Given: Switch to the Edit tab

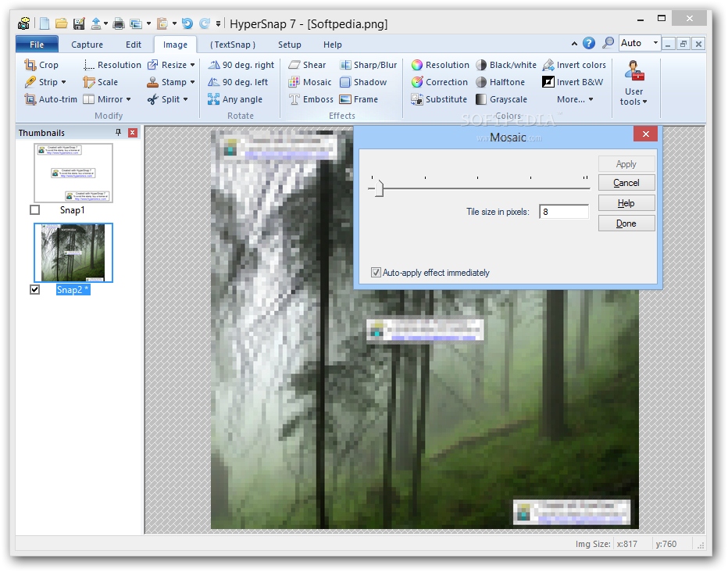Looking at the screenshot, I should point(134,45).
